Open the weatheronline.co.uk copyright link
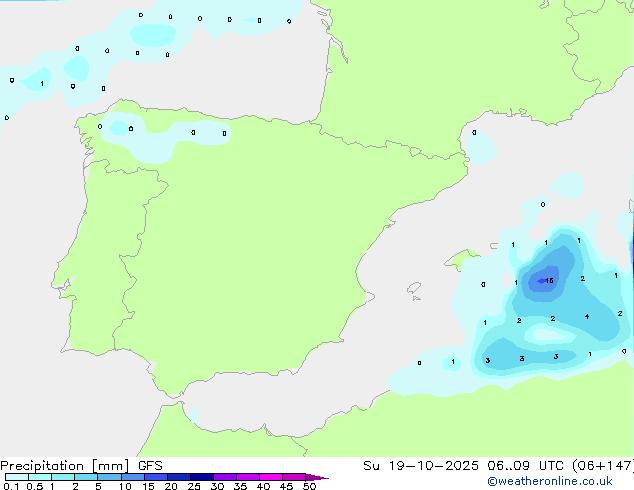This screenshot has width=634, height=490. [550, 481]
